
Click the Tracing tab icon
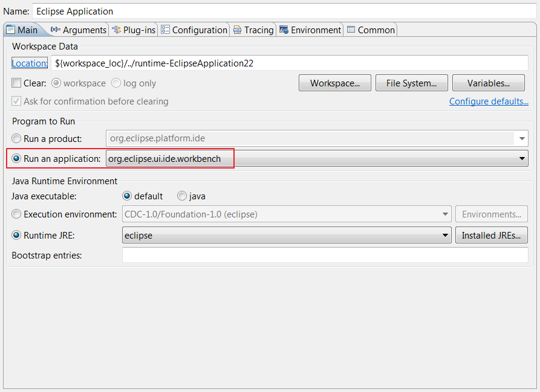coord(238,29)
